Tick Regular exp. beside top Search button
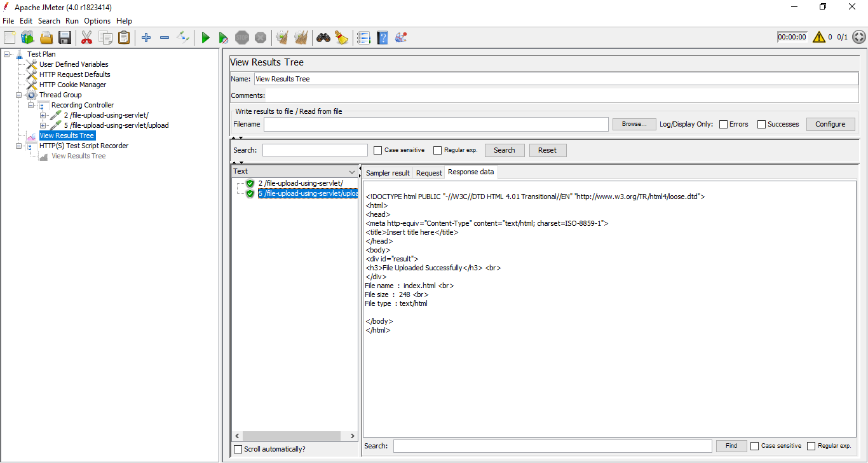868x463 pixels. tap(437, 150)
